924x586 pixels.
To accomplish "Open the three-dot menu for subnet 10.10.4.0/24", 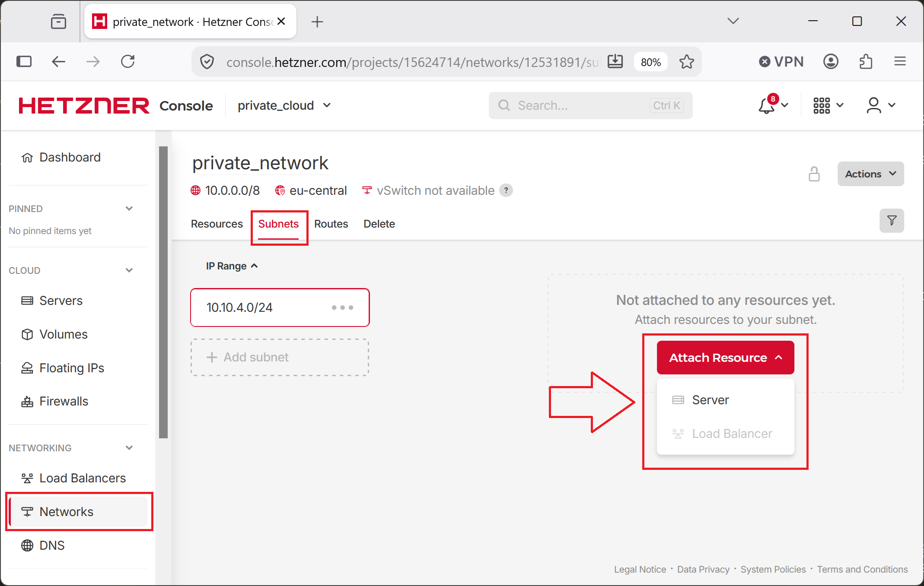I will pyautogui.click(x=342, y=307).
